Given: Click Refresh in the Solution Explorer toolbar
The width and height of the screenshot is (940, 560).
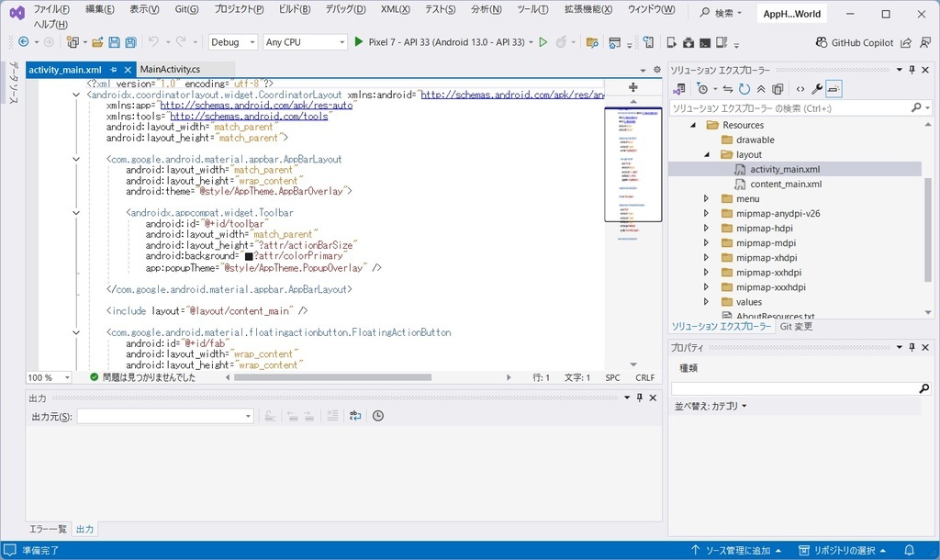Looking at the screenshot, I should [743, 88].
